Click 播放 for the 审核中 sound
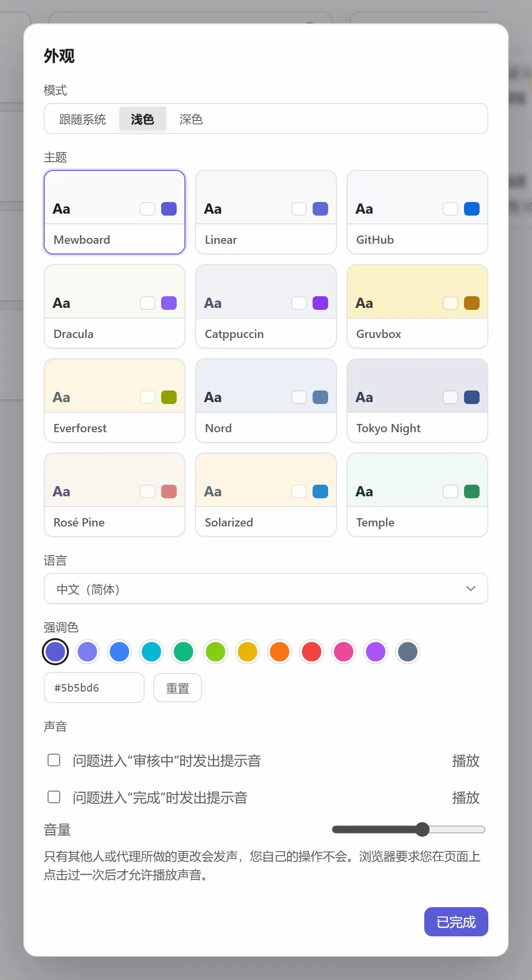 click(x=466, y=760)
